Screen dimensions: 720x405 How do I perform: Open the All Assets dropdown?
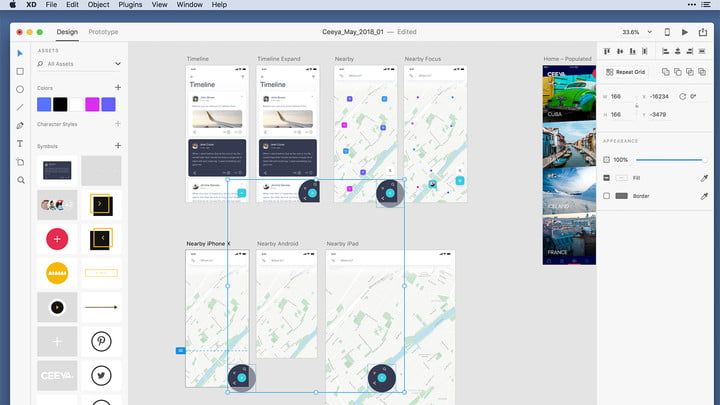tap(117, 64)
